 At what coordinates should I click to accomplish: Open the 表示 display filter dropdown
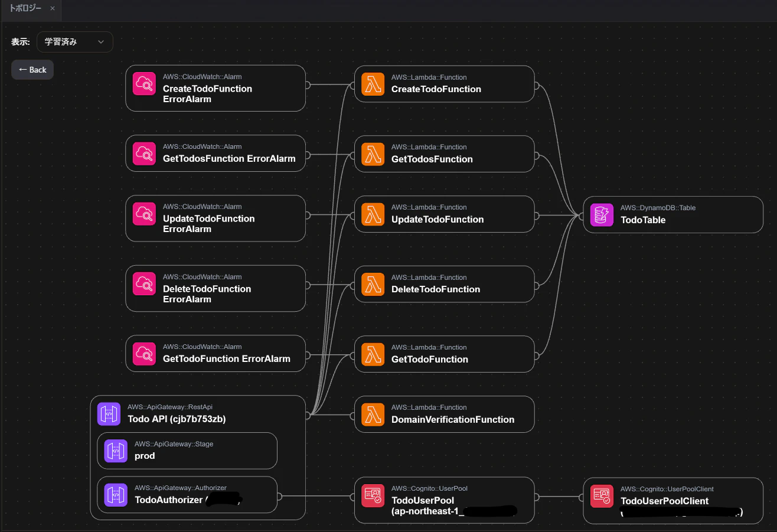(x=74, y=42)
